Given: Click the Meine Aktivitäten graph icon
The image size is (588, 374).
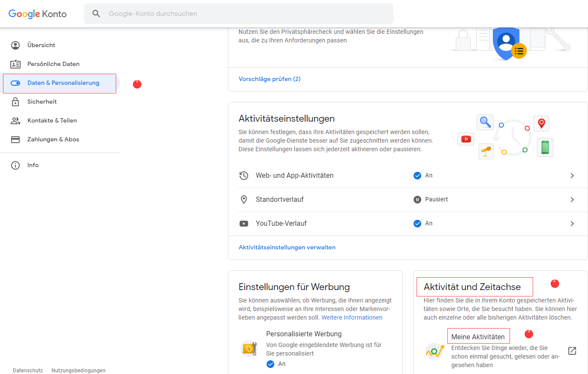Looking at the screenshot, I should (x=435, y=351).
